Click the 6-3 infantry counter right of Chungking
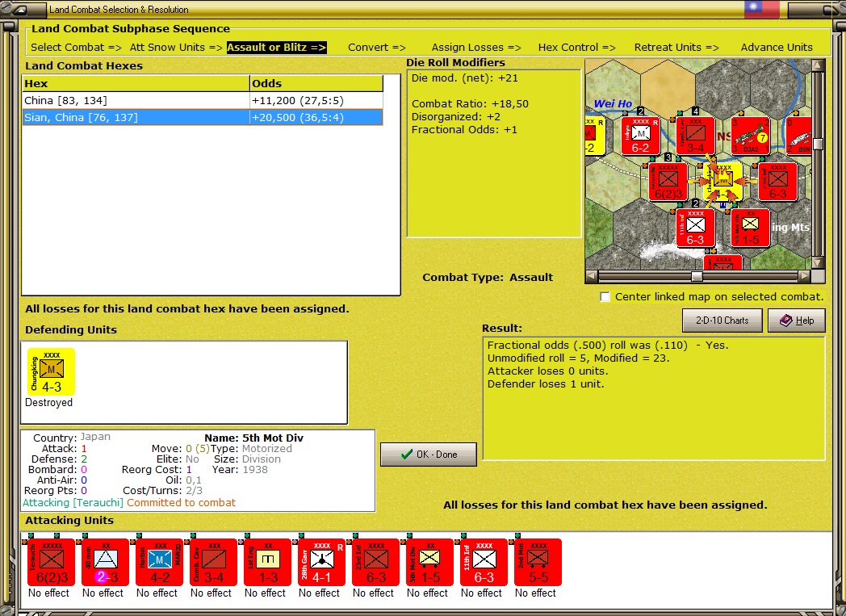Image resolution: width=846 pixels, height=616 pixels. coord(777,182)
